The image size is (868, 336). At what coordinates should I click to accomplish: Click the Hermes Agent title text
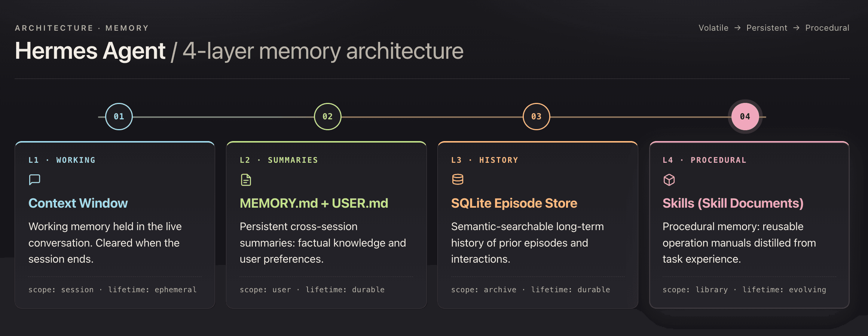coord(90,51)
